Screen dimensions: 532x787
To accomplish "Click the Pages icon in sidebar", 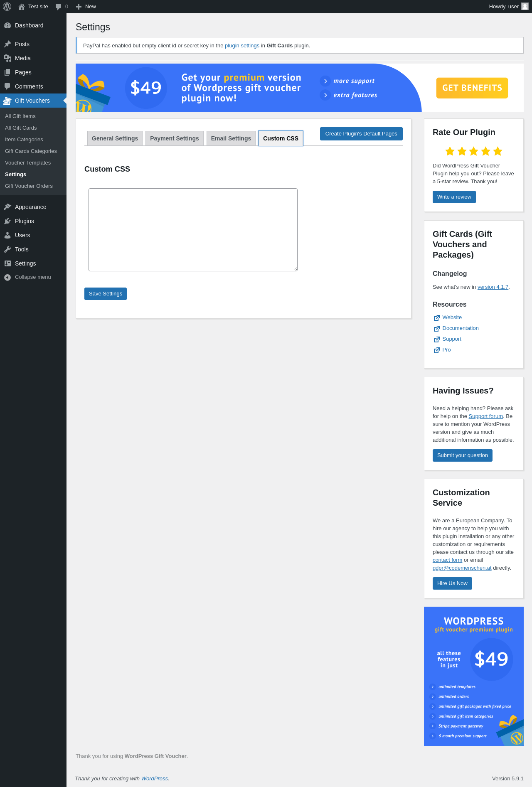I will [7, 72].
